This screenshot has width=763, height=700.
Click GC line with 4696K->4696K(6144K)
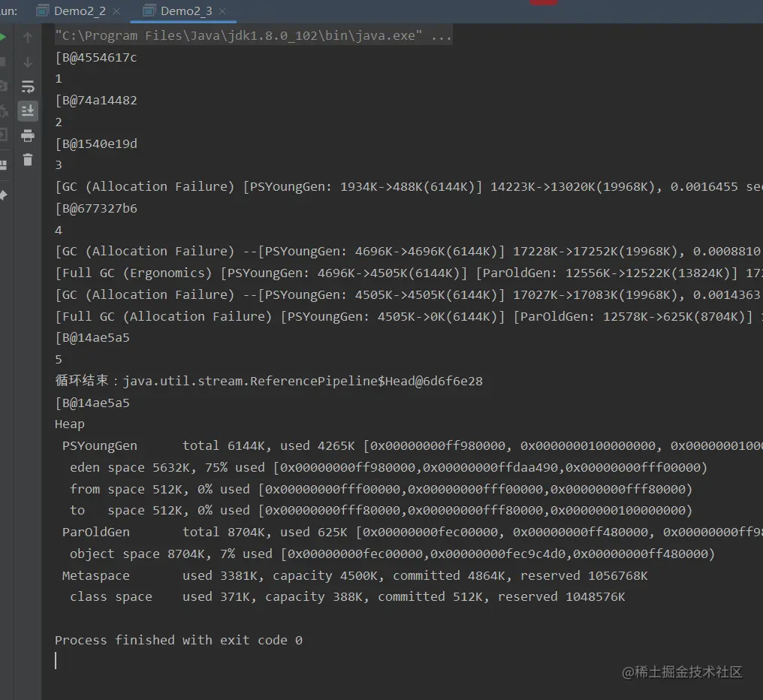point(409,251)
